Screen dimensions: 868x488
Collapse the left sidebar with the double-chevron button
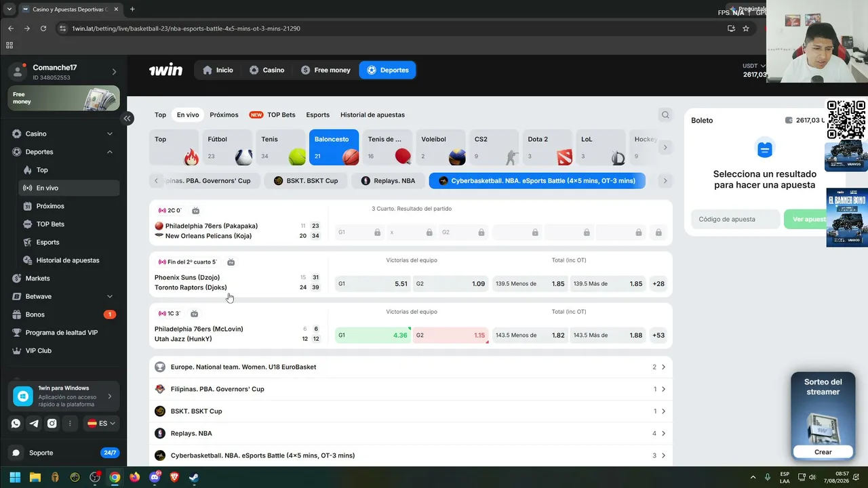(x=127, y=118)
